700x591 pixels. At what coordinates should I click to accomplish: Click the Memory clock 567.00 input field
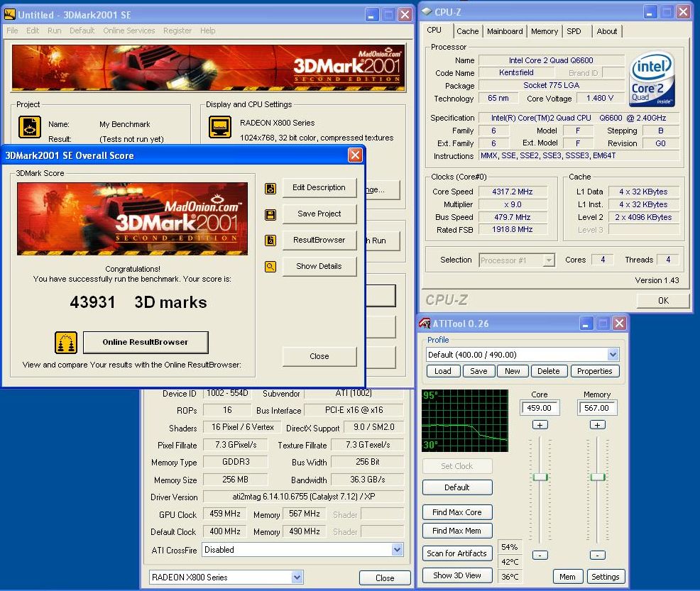point(597,408)
